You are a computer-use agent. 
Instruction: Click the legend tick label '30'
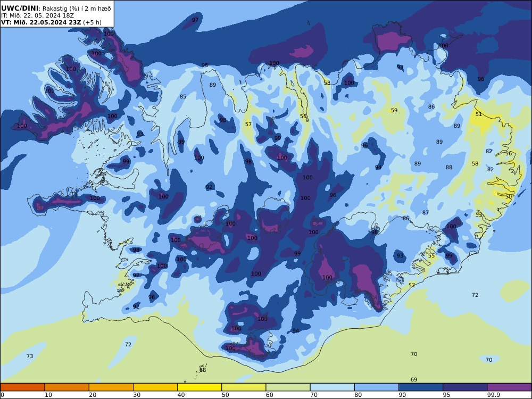[x=137, y=395]
